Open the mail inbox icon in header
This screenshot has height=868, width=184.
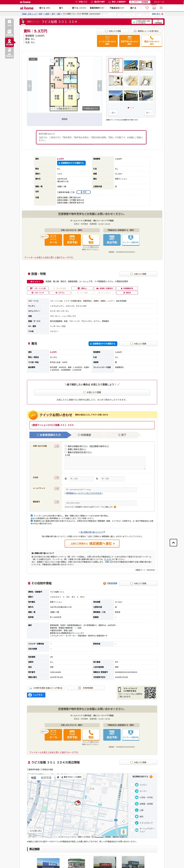[x=154, y=8]
